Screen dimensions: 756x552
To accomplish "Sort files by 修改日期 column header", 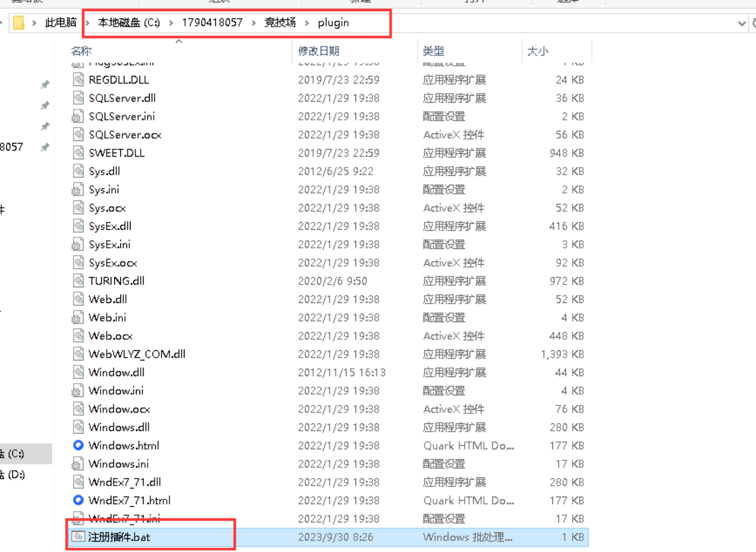I will [x=319, y=51].
